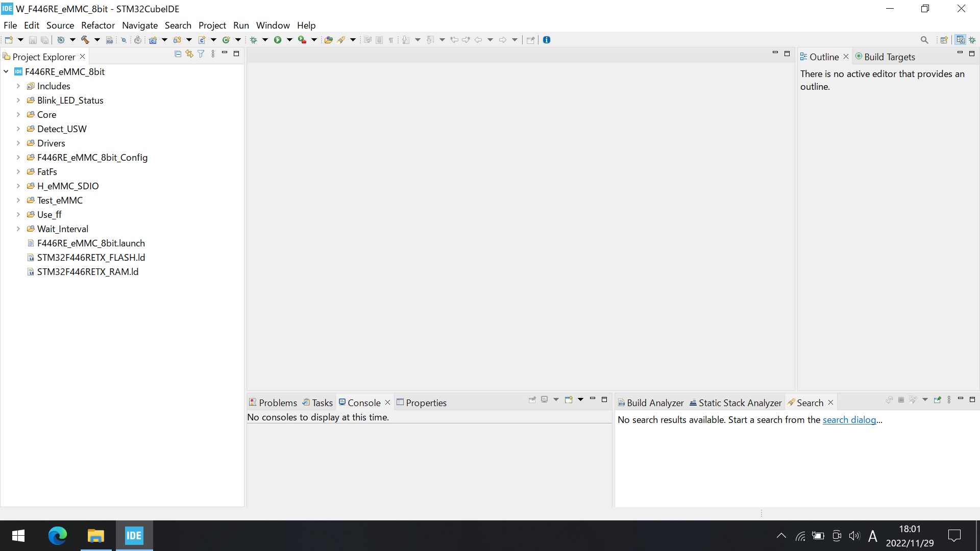Click the New file toolbar icon
Viewport: 980px width, 551px height.
coord(9,40)
